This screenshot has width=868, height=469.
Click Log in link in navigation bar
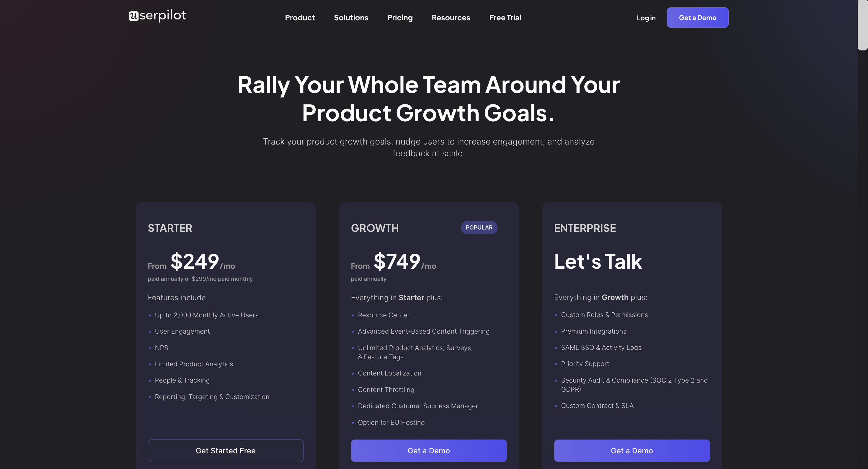(x=646, y=18)
